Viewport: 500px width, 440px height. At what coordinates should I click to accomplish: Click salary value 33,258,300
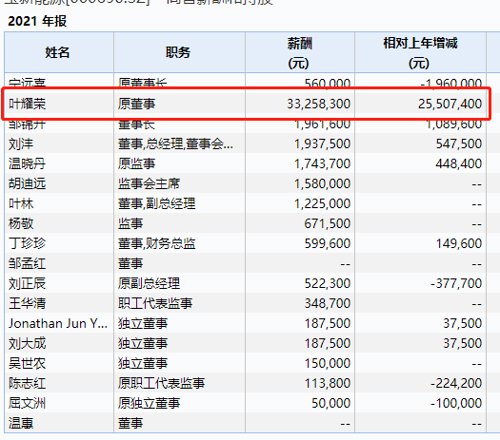tap(319, 104)
